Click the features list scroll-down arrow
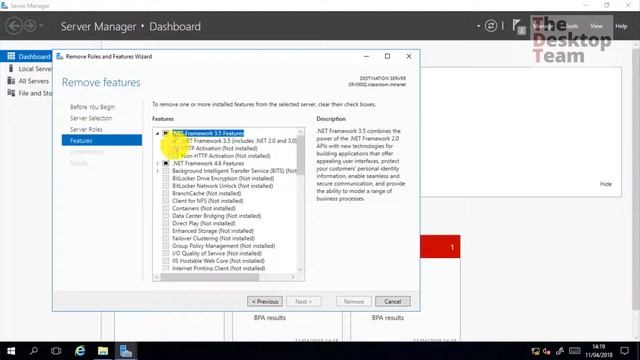Image resolution: width=640 pixels, height=360 pixels. pyautogui.click(x=300, y=269)
